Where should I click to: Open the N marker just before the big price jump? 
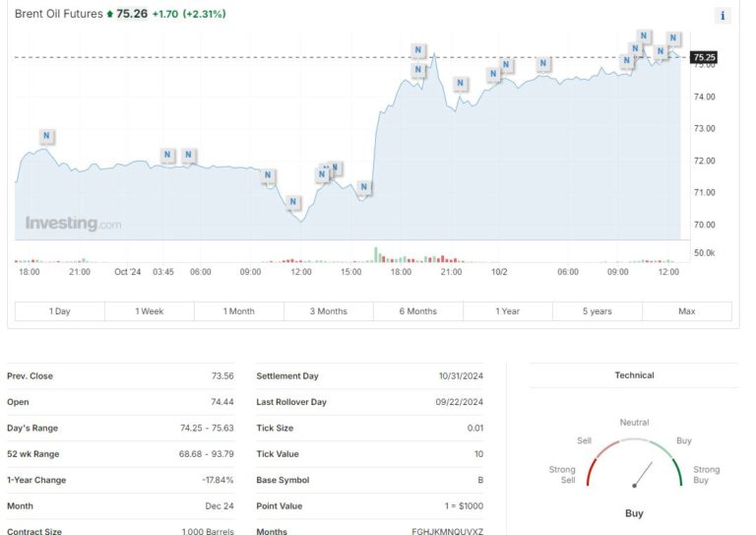(364, 187)
